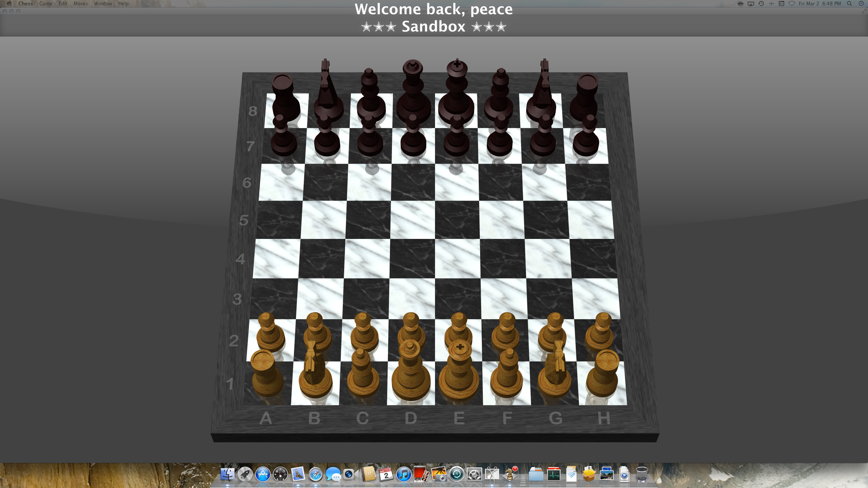
Task: Open Activity Monitor in the dock
Action: 554,474
